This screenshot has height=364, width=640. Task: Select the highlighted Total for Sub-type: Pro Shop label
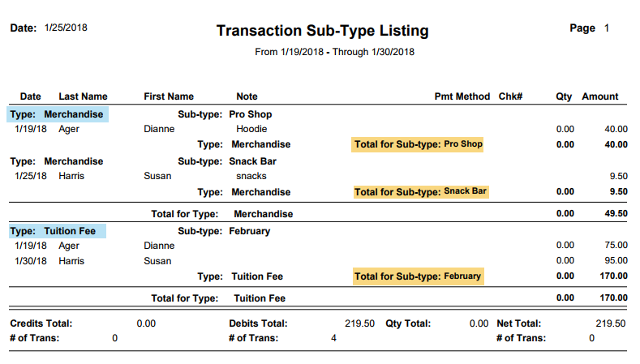tap(418, 144)
